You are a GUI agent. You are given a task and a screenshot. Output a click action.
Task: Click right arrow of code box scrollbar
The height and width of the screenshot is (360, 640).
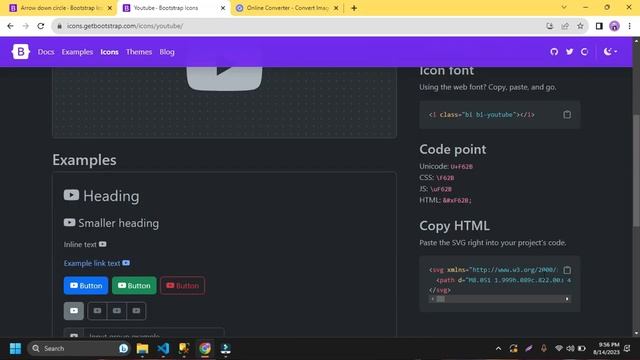click(x=567, y=299)
